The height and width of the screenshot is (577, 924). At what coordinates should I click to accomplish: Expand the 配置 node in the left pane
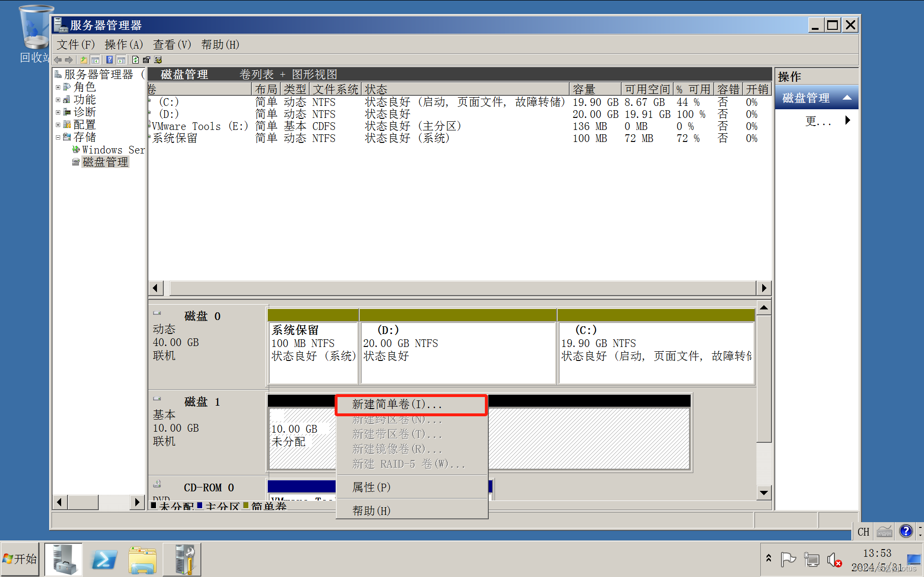(x=59, y=124)
